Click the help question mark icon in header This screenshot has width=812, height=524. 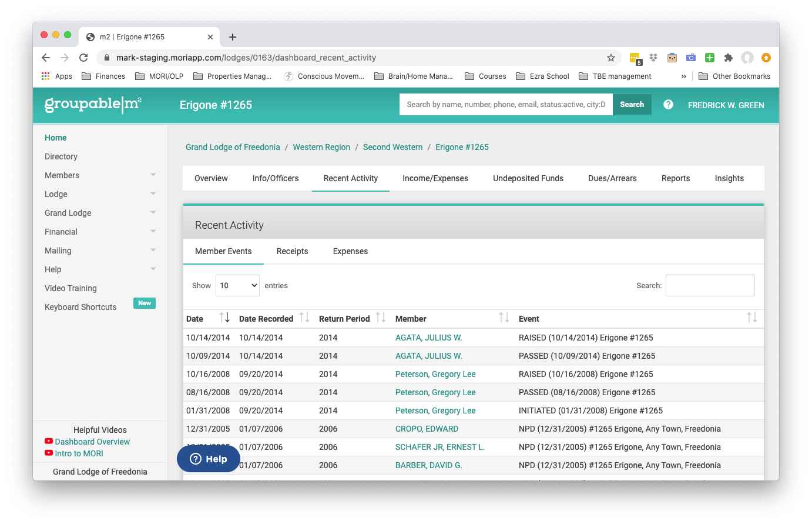[668, 105]
